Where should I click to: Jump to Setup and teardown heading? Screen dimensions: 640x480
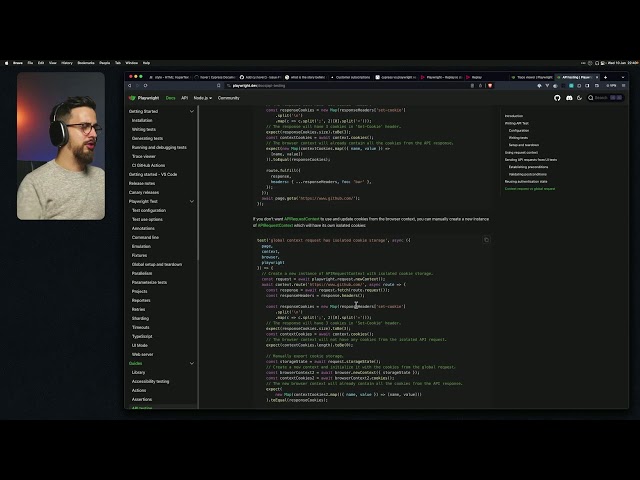coord(524,145)
